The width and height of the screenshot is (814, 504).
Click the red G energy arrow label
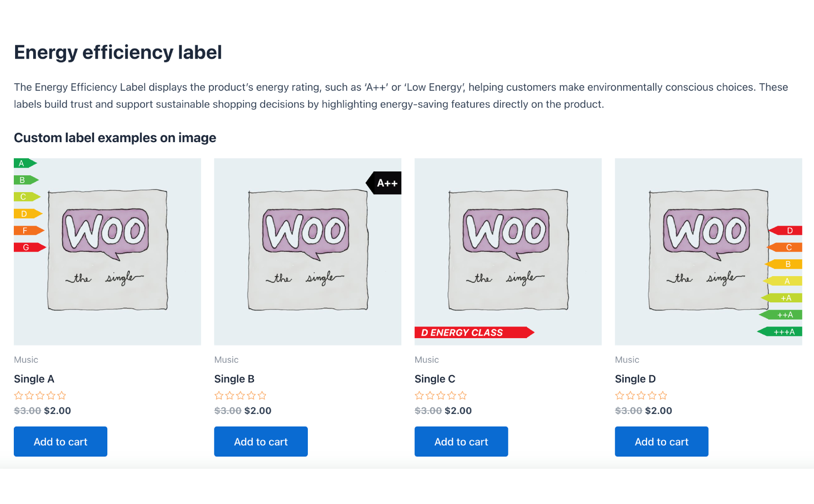(30, 247)
